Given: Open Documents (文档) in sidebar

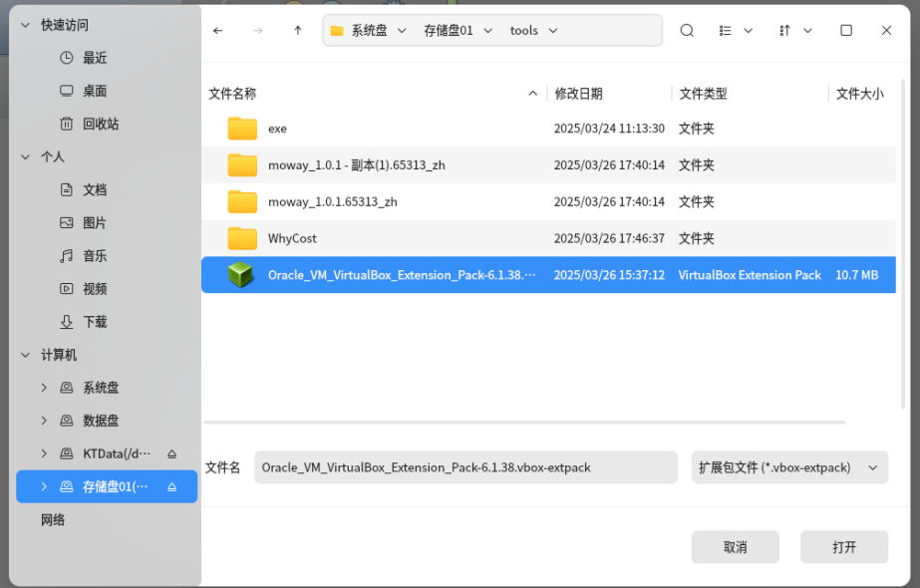Looking at the screenshot, I should tap(95, 189).
